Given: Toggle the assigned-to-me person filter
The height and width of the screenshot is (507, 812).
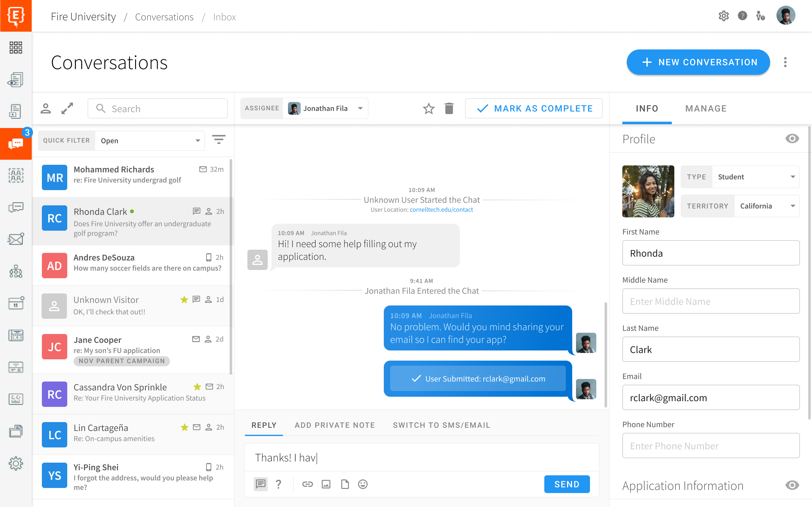Looking at the screenshot, I should click(x=46, y=108).
